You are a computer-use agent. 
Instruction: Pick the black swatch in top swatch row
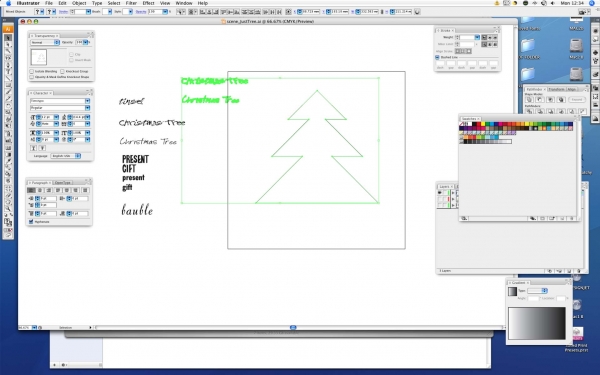point(474,124)
